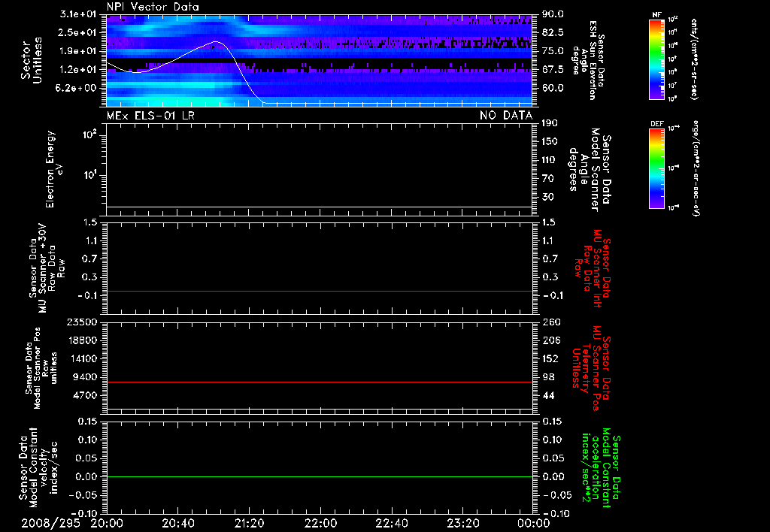The width and height of the screenshot is (770, 532).
Task: Click the '82.5' elevation tick label
Action: point(553,32)
